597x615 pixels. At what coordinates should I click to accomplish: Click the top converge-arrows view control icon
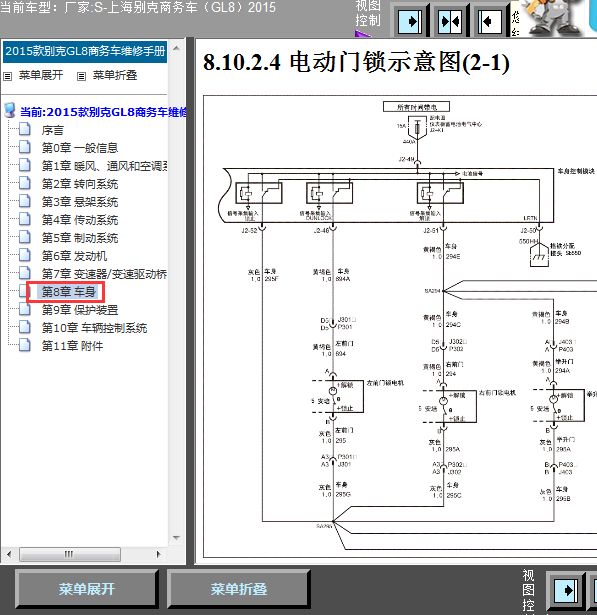[450, 21]
